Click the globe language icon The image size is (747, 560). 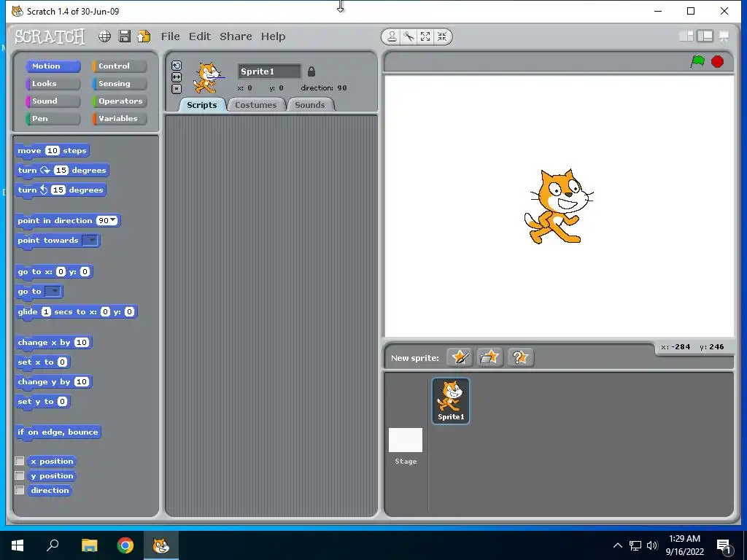(104, 36)
